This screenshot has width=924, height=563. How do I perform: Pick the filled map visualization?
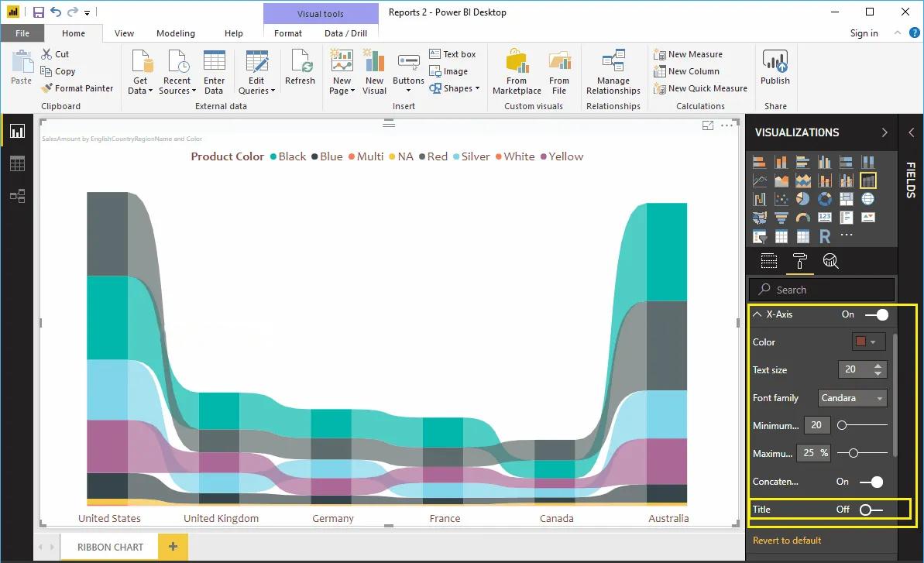(760, 218)
